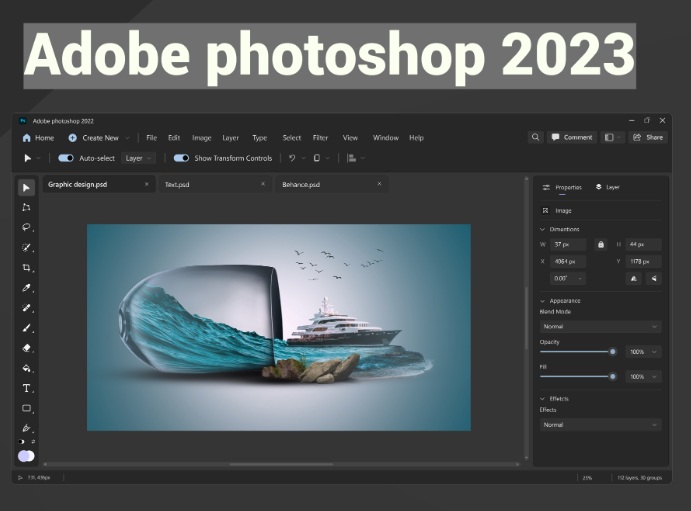
Task: Swap foreground and background colors icon
Action: click(x=33, y=441)
